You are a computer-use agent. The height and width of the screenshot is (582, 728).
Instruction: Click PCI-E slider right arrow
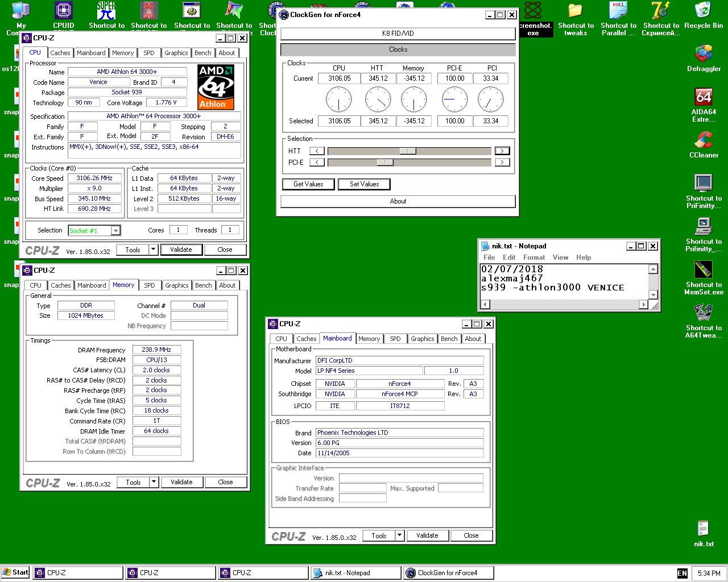click(x=502, y=163)
